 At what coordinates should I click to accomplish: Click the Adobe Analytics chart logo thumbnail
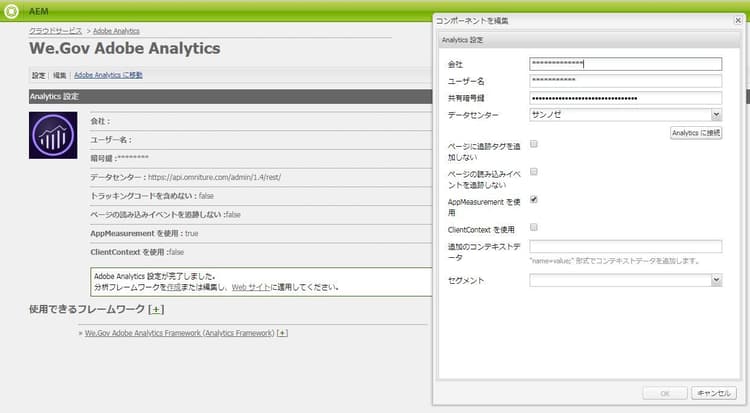point(53,135)
